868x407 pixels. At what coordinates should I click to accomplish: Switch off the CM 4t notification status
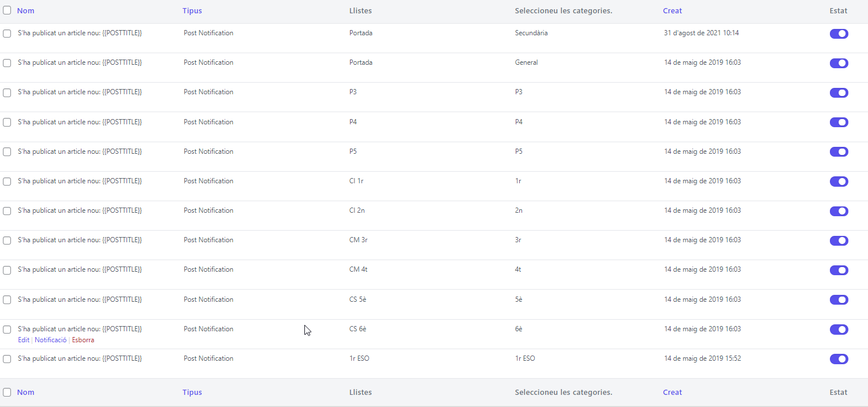[839, 270]
